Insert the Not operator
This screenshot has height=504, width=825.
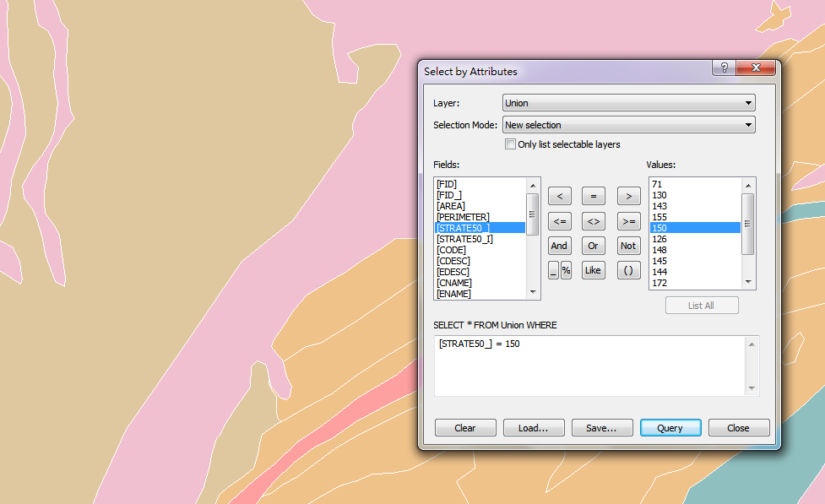628,246
